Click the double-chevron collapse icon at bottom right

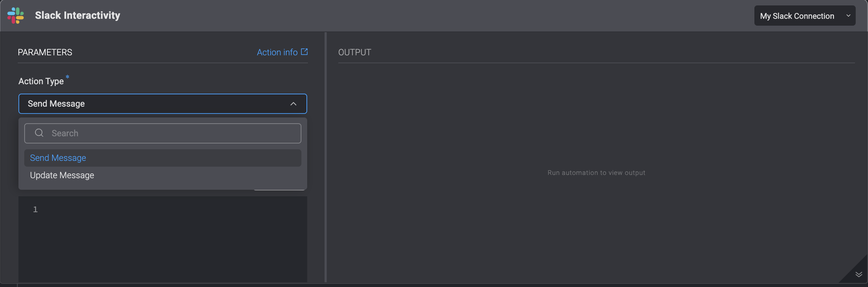859,274
